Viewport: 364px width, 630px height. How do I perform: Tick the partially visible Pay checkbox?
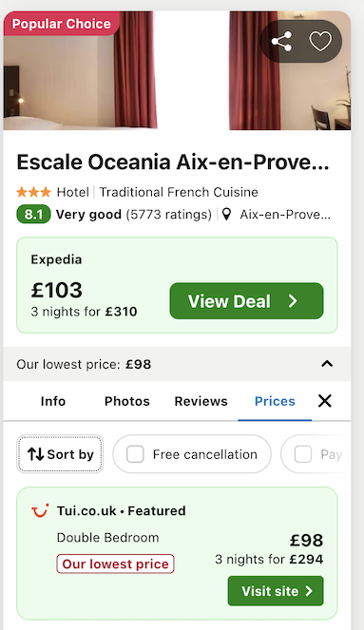point(303,454)
